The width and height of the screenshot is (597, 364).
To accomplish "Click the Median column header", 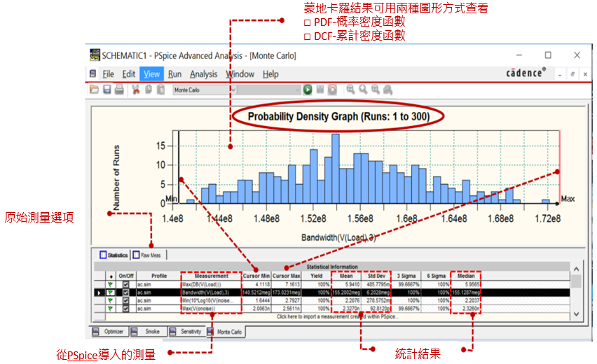I will click(466, 276).
